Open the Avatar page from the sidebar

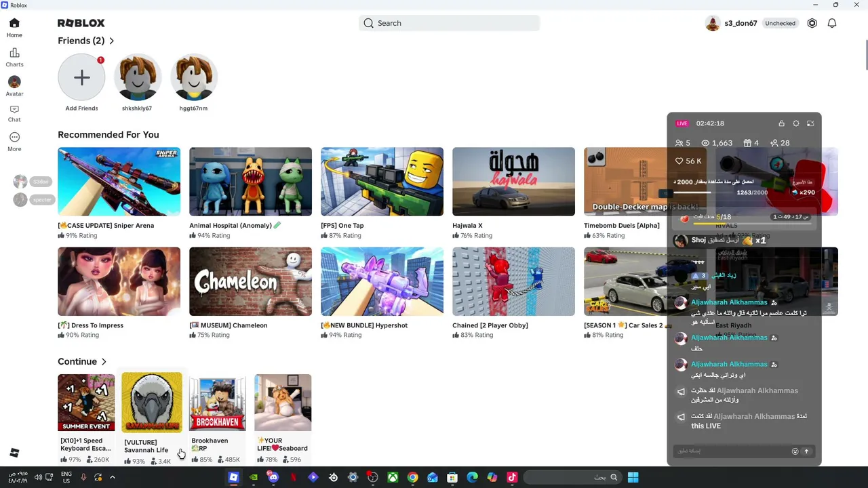[14, 86]
